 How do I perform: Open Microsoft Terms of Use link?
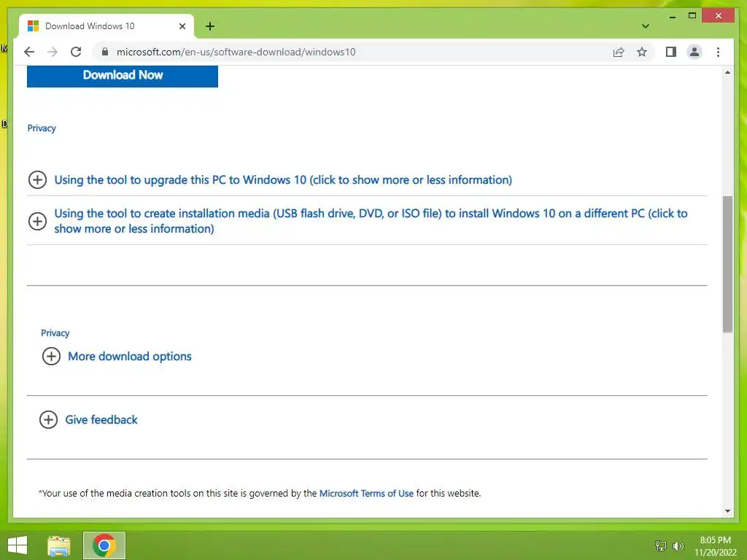[366, 494]
